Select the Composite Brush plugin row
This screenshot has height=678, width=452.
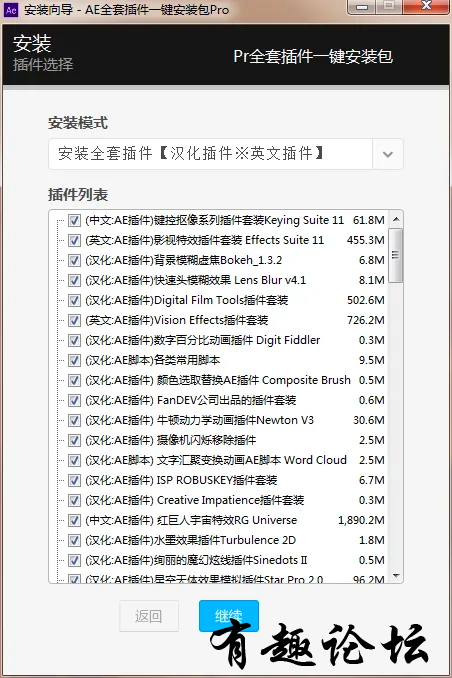(x=226, y=380)
